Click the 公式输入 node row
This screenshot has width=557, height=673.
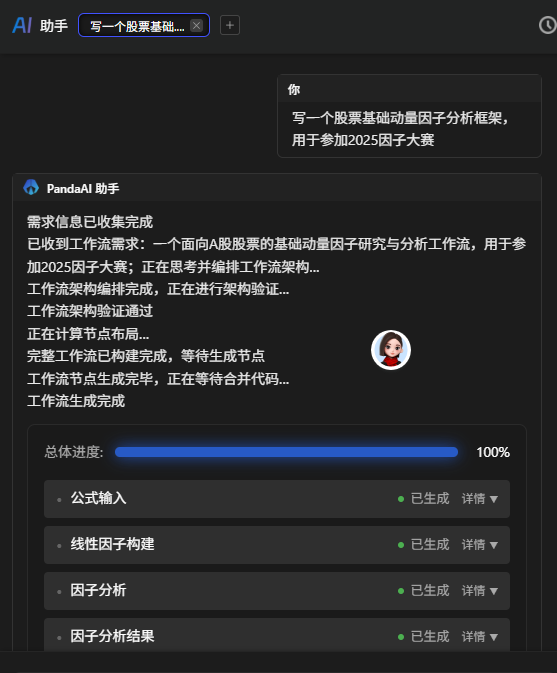277,499
